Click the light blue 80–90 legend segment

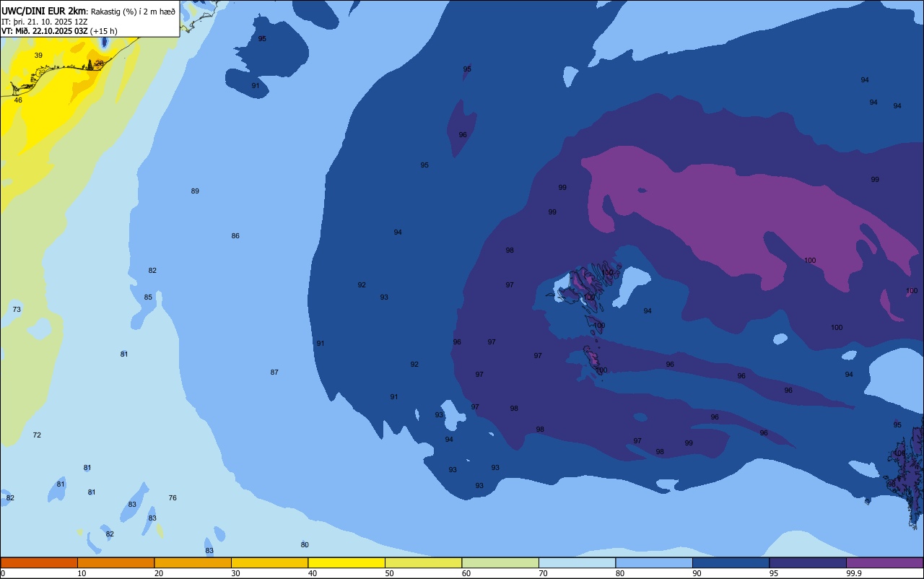pos(654,562)
